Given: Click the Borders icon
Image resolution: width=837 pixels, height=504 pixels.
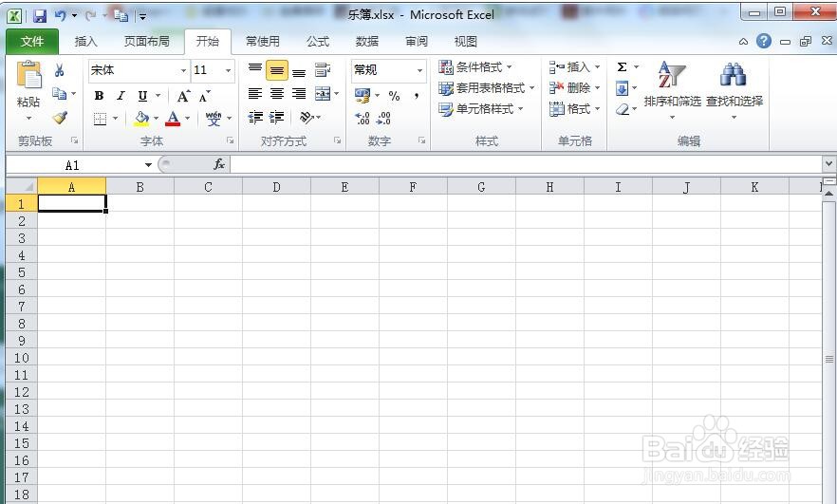Looking at the screenshot, I should [100, 119].
